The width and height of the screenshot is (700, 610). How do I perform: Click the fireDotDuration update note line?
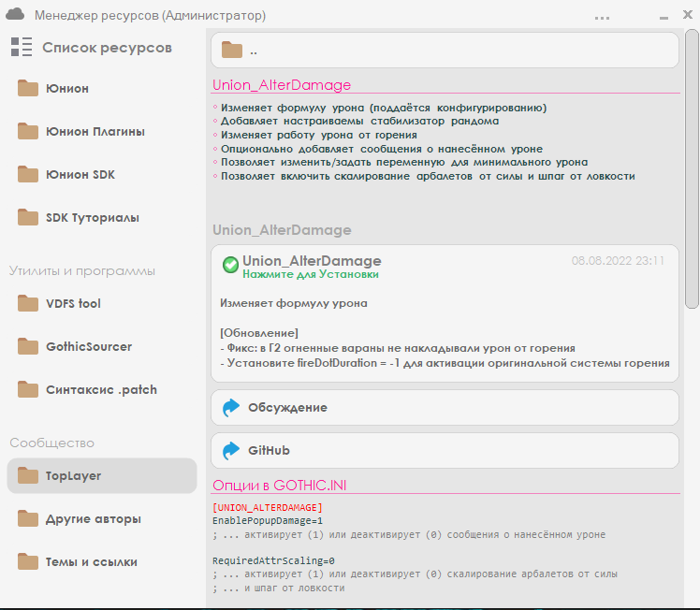(445, 363)
